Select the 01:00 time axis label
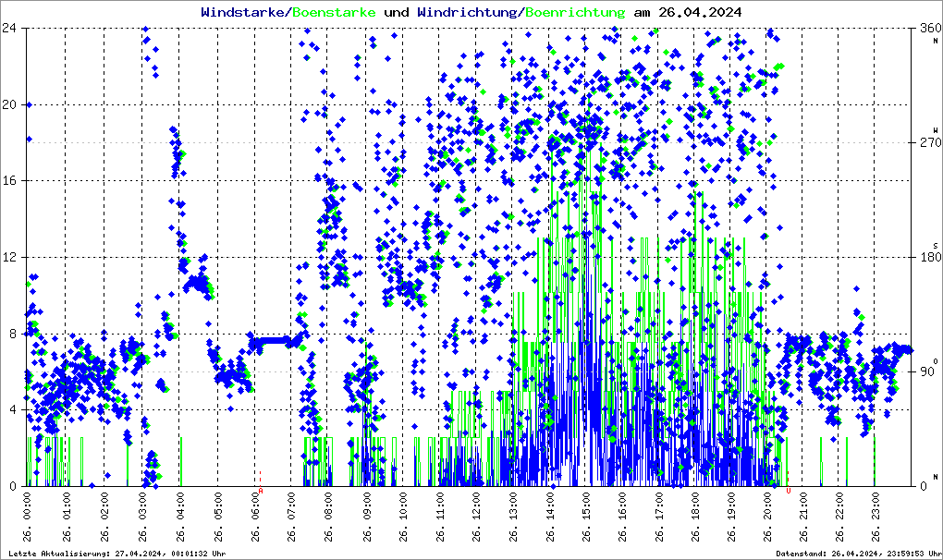The height and width of the screenshot is (560, 943). coord(67,517)
